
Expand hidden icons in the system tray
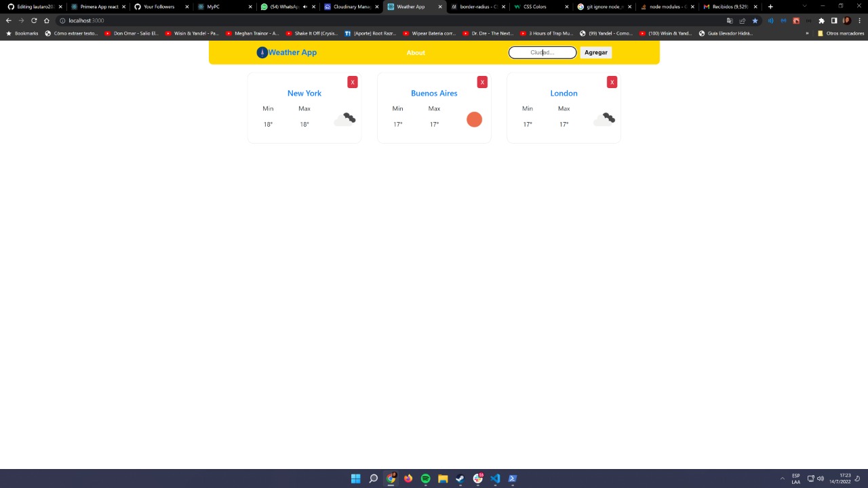click(783, 479)
